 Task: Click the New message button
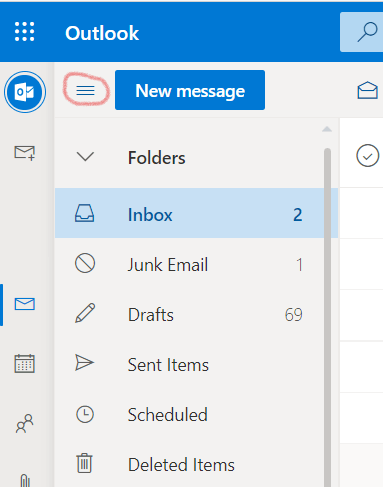(190, 90)
